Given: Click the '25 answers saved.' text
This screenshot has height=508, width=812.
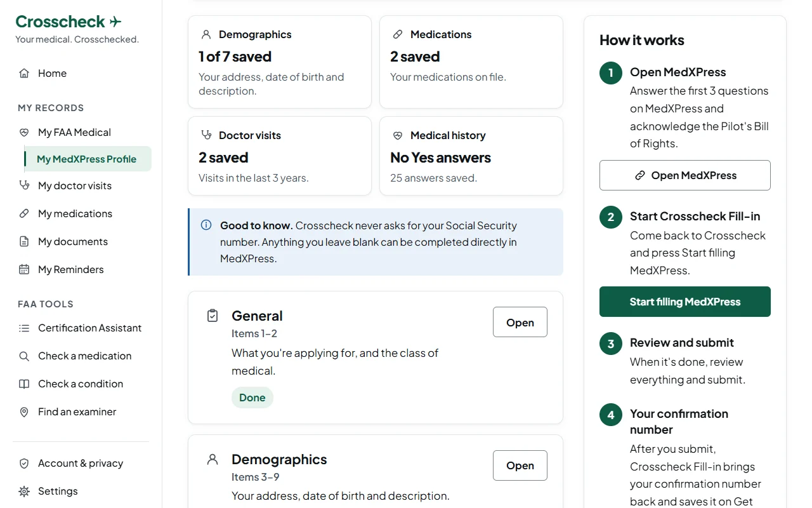Looking at the screenshot, I should pos(433,178).
